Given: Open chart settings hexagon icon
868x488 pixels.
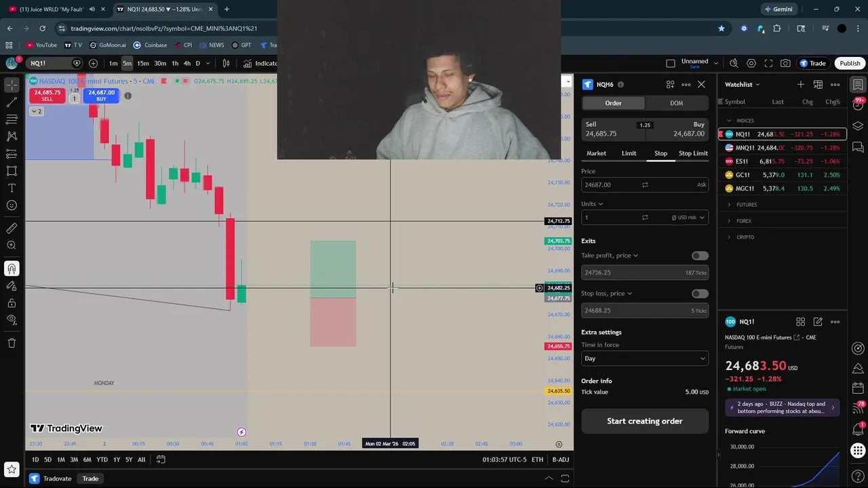Looking at the screenshot, I should [x=751, y=63].
